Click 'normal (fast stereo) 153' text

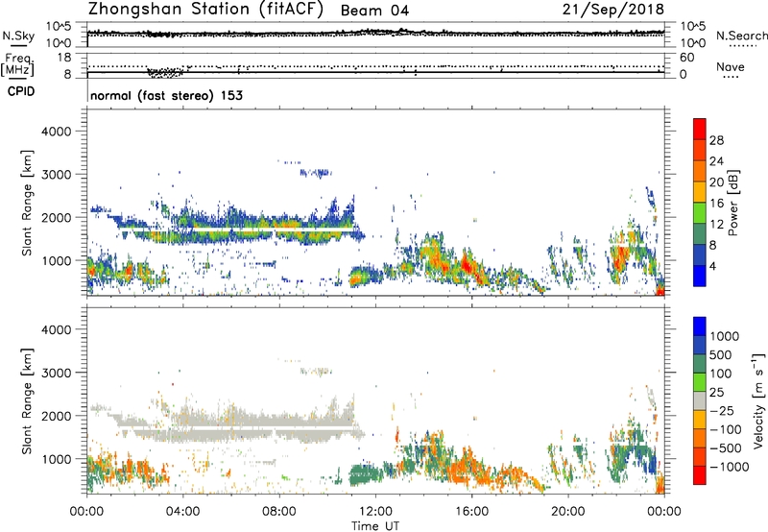tap(166, 95)
